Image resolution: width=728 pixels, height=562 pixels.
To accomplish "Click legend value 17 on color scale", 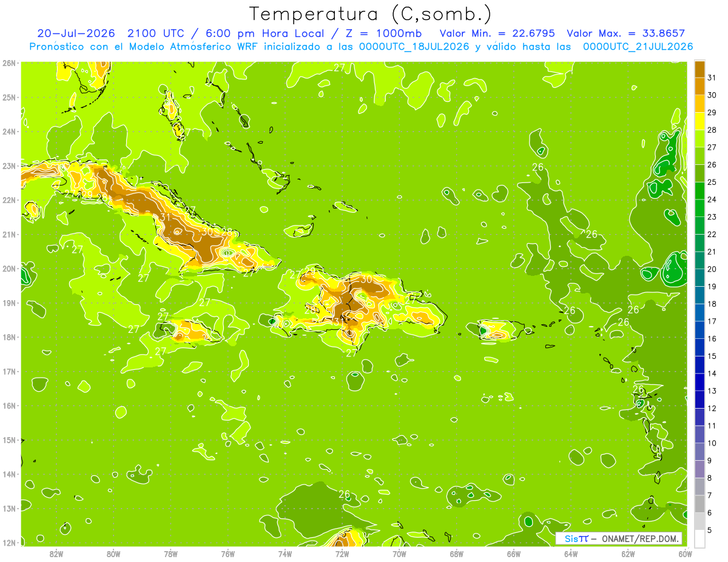I will coord(712,321).
